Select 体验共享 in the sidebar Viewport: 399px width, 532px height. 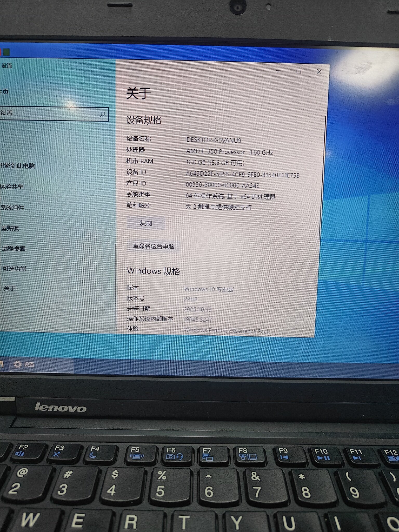coord(12,187)
